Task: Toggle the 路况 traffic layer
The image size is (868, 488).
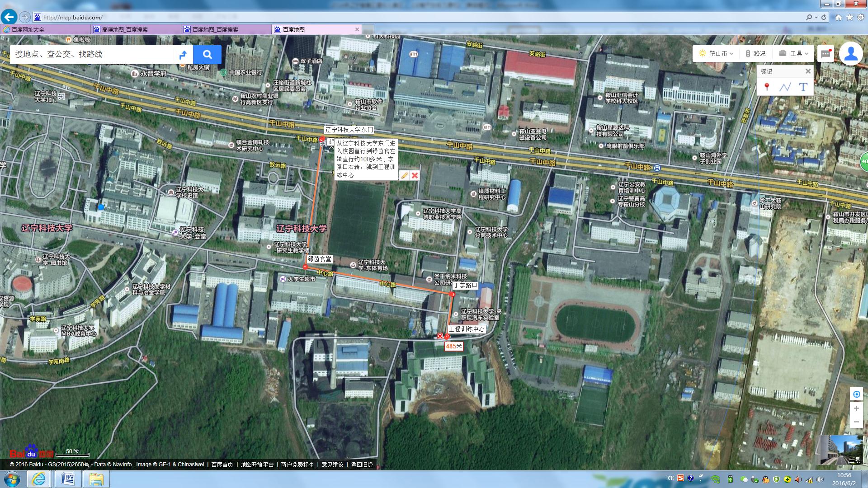Action: 756,53
